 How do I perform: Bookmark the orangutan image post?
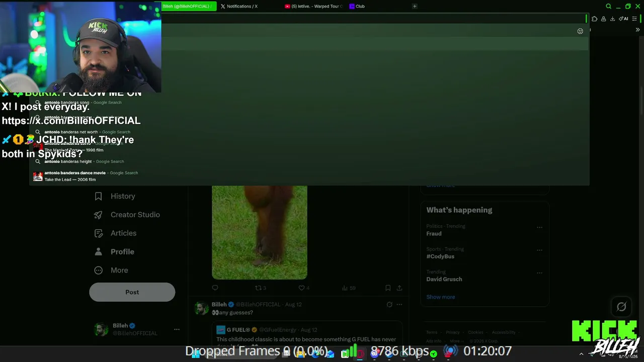click(388, 288)
